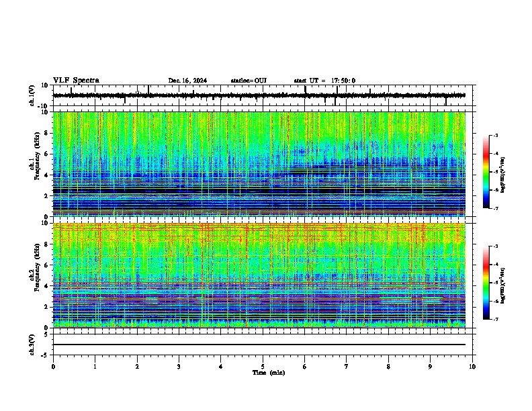Click time-axis tick label "6"
Viewport: 532px width, 411px height.
point(304,367)
